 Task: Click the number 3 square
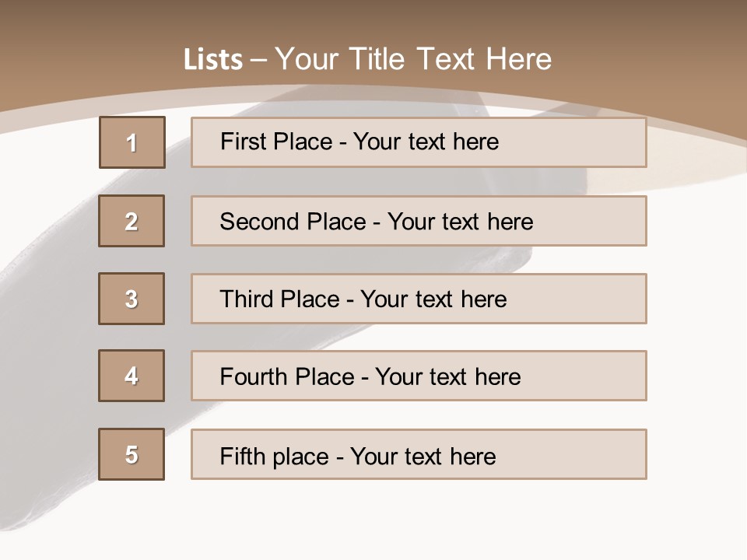[132, 299]
